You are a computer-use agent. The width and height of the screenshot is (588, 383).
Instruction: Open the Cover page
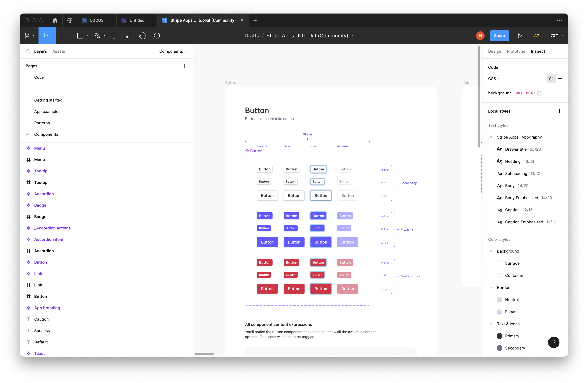coord(40,77)
